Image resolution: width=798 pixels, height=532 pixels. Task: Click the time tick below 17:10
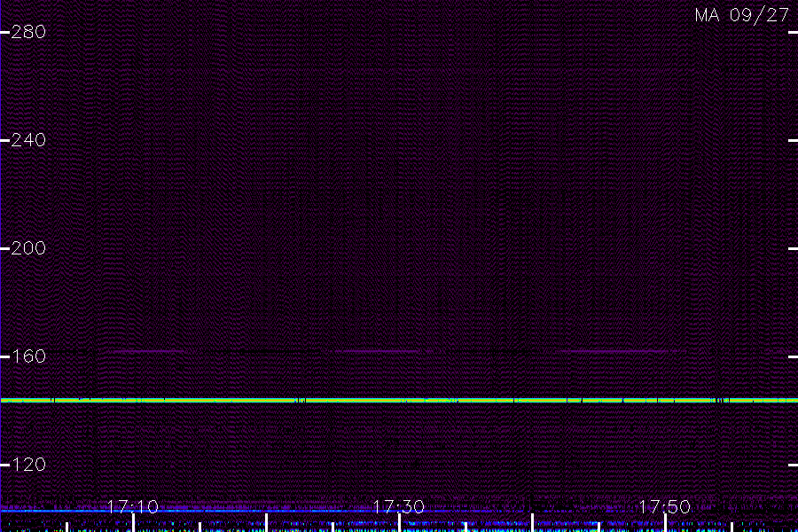pos(133,523)
